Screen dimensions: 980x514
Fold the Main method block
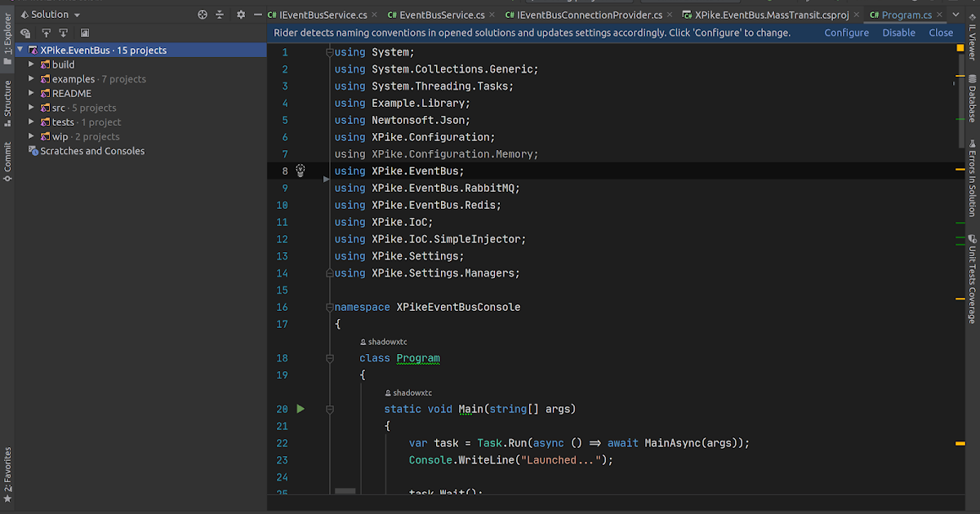[330, 409]
